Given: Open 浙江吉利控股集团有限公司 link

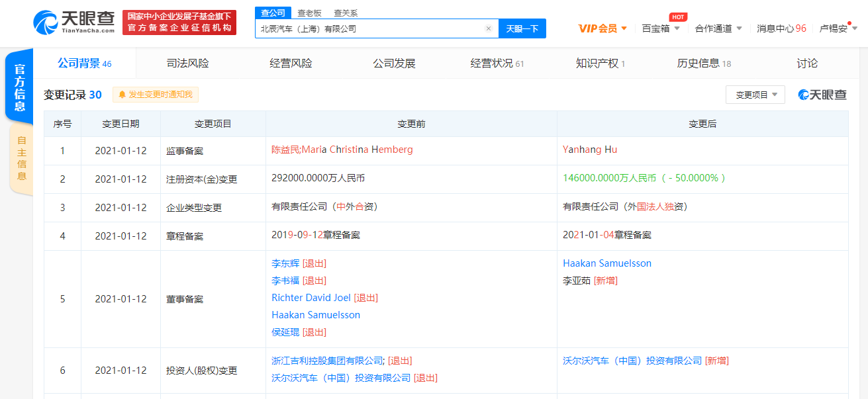Looking at the screenshot, I should [328, 361].
